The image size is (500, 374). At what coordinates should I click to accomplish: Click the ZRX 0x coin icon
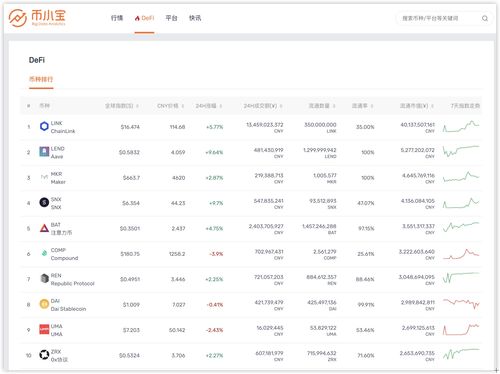pyautogui.click(x=44, y=355)
